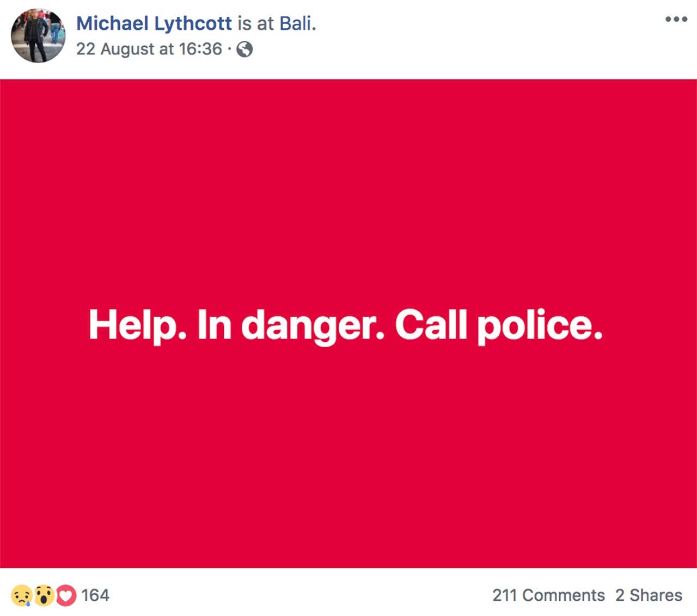Click the sad crying reaction emoji
This screenshot has height=616, width=697.
point(21,595)
